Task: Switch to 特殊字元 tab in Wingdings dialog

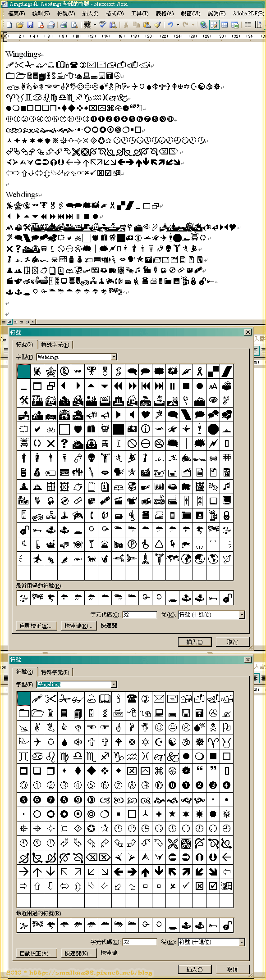Action: pyautogui.click(x=55, y=672)
